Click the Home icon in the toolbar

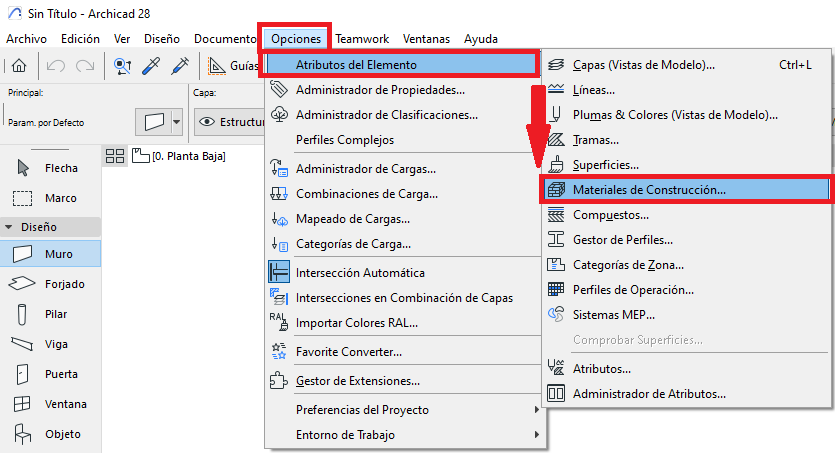click(18, 66)
